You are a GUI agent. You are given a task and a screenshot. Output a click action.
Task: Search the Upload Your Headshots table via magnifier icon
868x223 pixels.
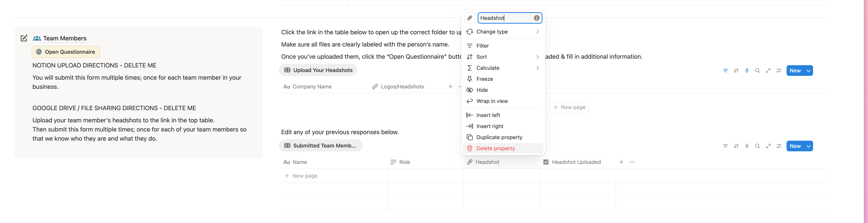pyautogui.click(x=757, y=71)
